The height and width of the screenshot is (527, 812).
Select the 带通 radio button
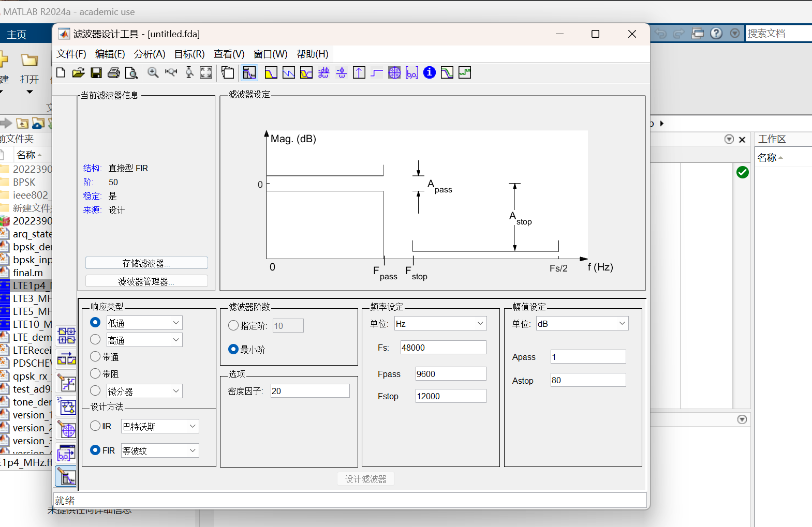pyautogui.click(x=95, y=356)
